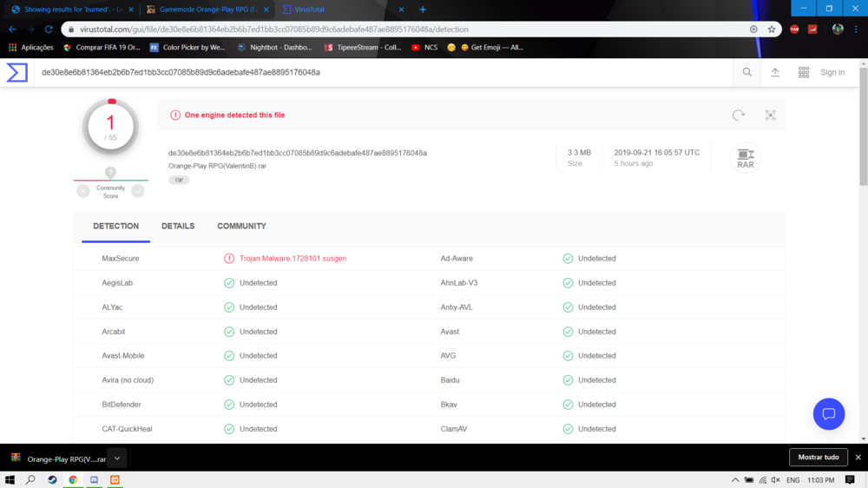
Task: Click the rar tag chip
Action: coord(179,180)
